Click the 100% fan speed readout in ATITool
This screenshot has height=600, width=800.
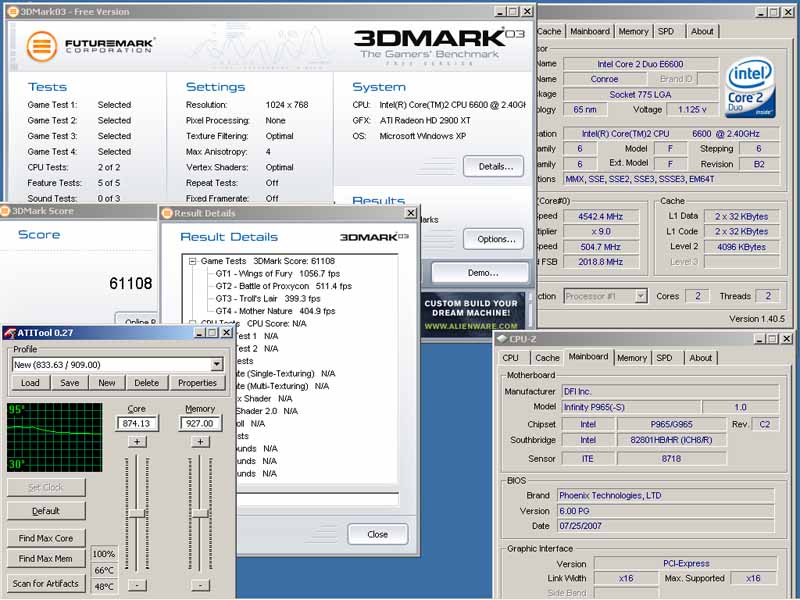click(x=104, y=554)
